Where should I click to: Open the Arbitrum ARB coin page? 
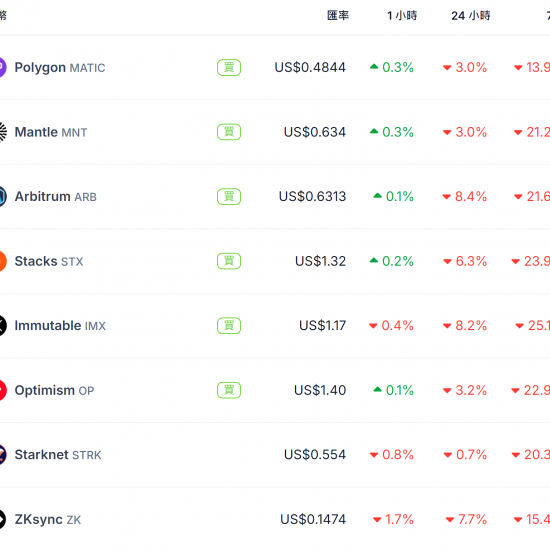55,196
